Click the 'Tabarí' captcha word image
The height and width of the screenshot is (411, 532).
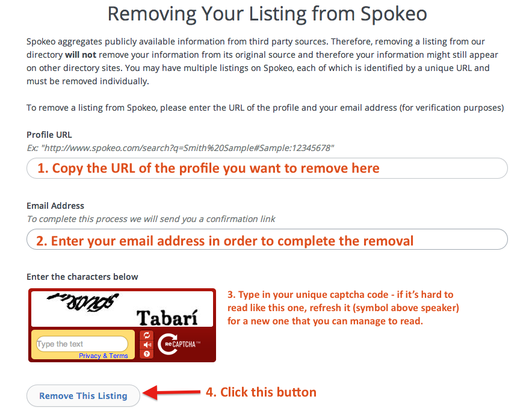pos(167,318)
